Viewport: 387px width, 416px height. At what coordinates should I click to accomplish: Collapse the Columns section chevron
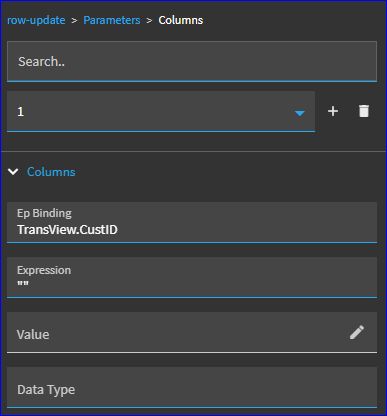[13, 172]
